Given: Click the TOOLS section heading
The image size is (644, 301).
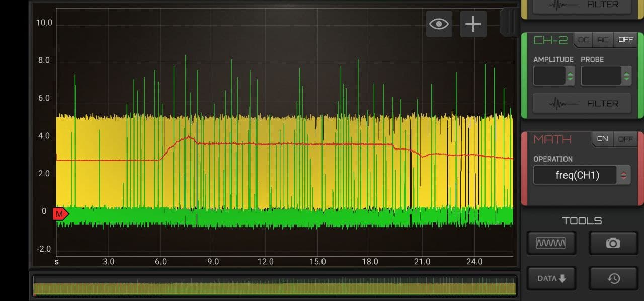Looking at the screenshot, I should click(x=582, y=221).
